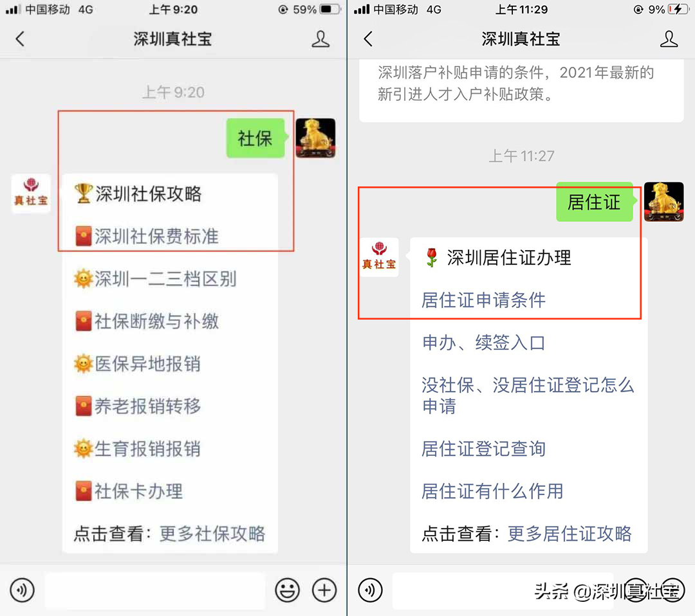Open 居住证申请条件 link
Image resolution: width=695 pixels, height=616 pixels.
pos(483,300)
